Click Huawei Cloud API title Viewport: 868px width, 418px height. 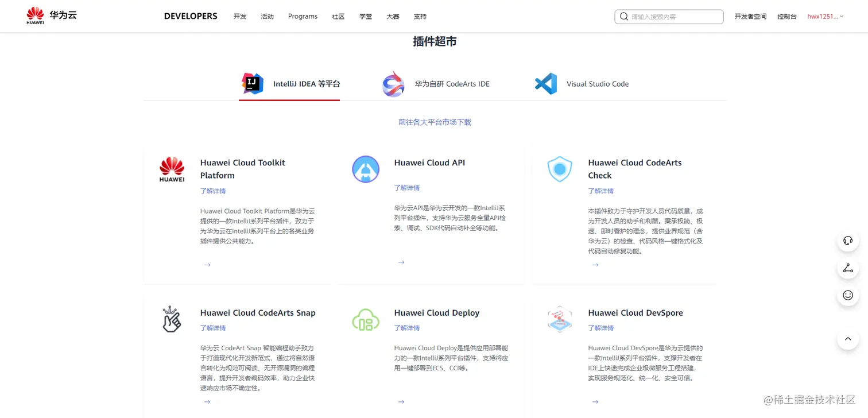[429, 163]
